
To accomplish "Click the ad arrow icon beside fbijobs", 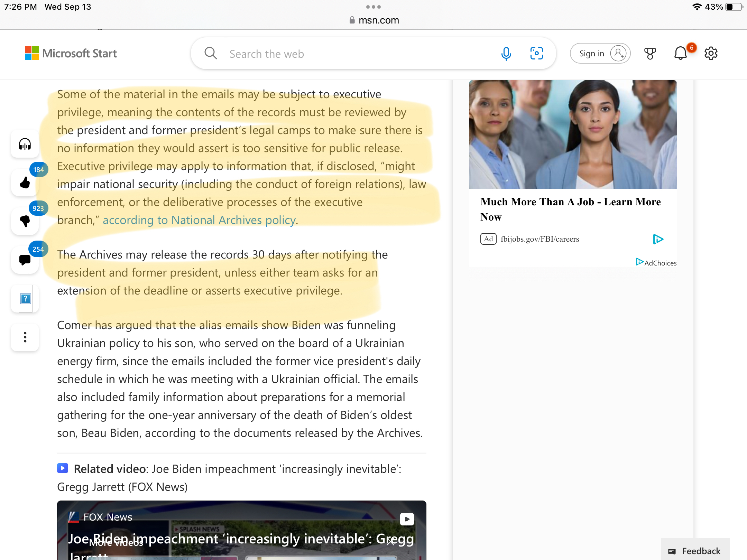I will (x=658, y=239).
